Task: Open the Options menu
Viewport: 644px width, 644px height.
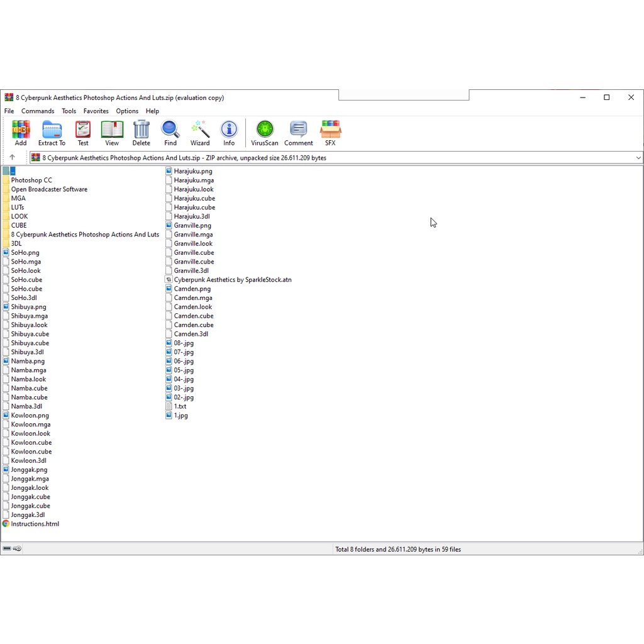Action: pos(127,111)
